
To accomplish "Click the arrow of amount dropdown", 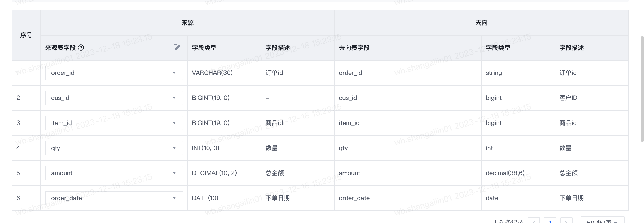I will (174, 173).
